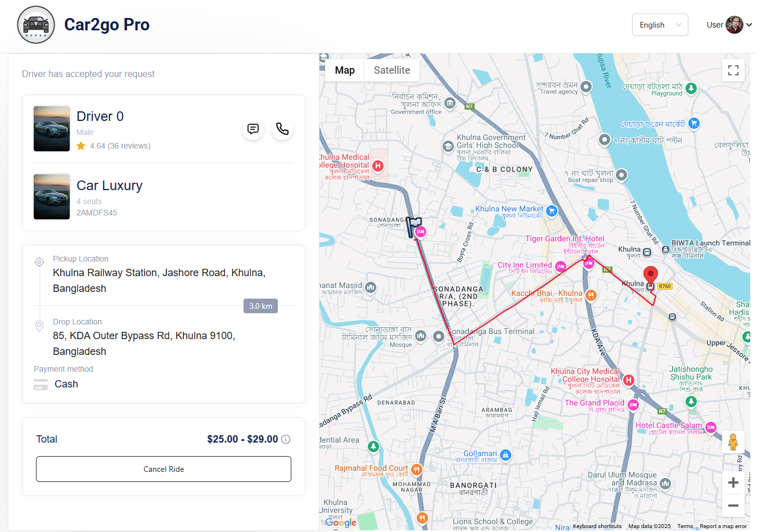This screenshot has width=757, height=532.
Task: Click Khulna Government Girls' High School marker
Action: 448,147
